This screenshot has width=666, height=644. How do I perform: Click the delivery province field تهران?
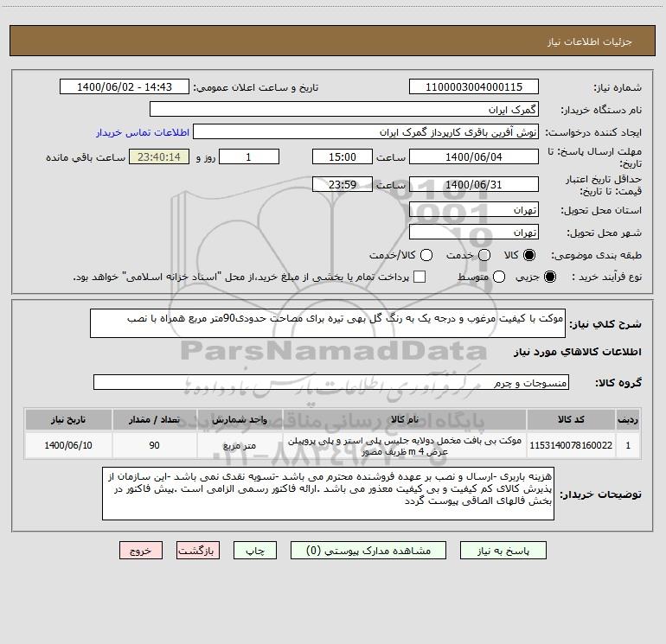(474, 210)
